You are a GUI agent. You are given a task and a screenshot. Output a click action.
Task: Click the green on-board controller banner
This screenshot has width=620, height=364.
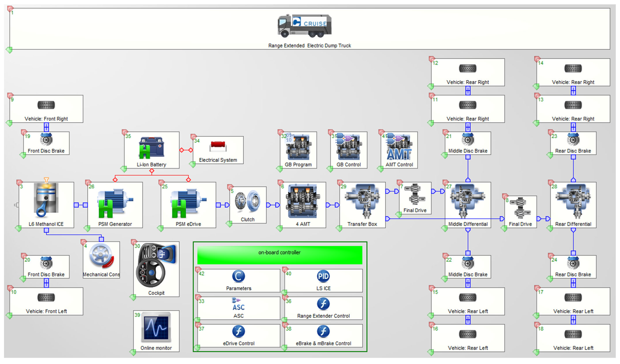tap(279, 255)
